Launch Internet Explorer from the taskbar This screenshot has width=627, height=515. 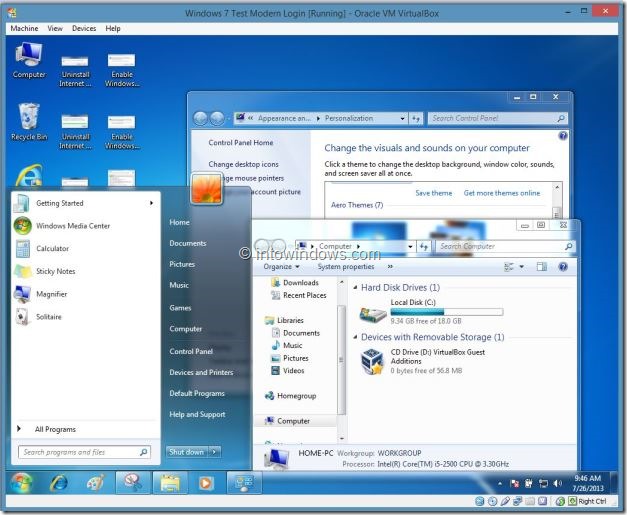point(58,483)
